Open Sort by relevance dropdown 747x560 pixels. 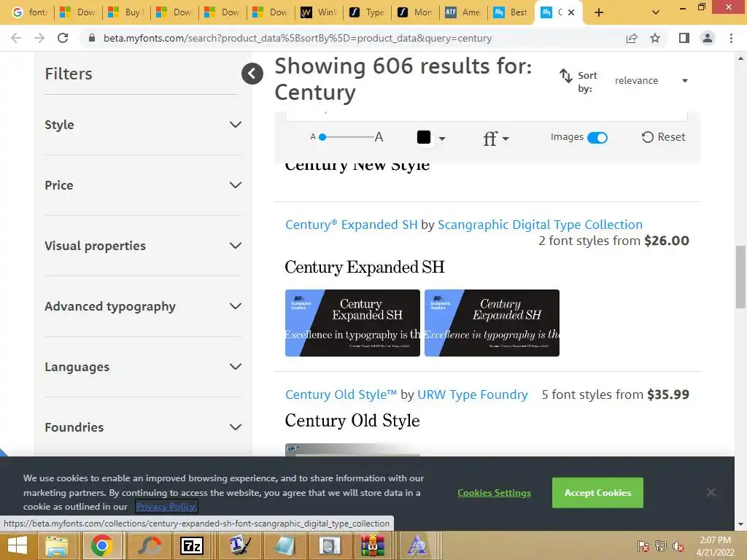pyautogui.click(x=651, y=80)
